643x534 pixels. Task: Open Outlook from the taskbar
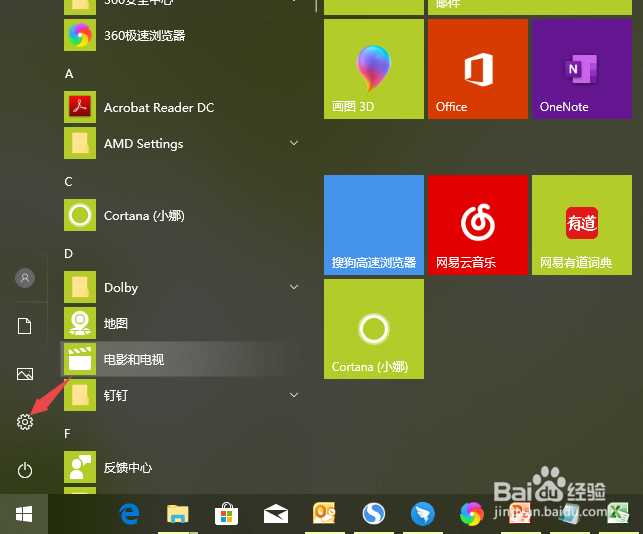tap(324, 513)
